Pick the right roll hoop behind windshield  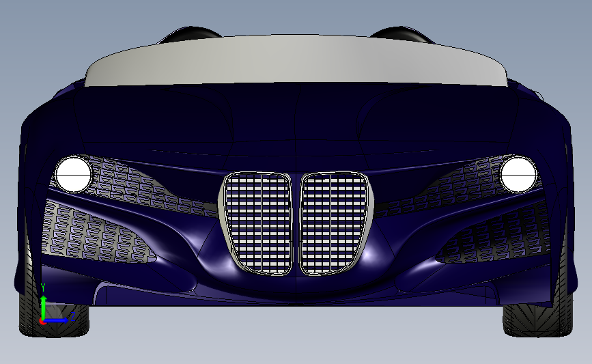pos(402,34)
